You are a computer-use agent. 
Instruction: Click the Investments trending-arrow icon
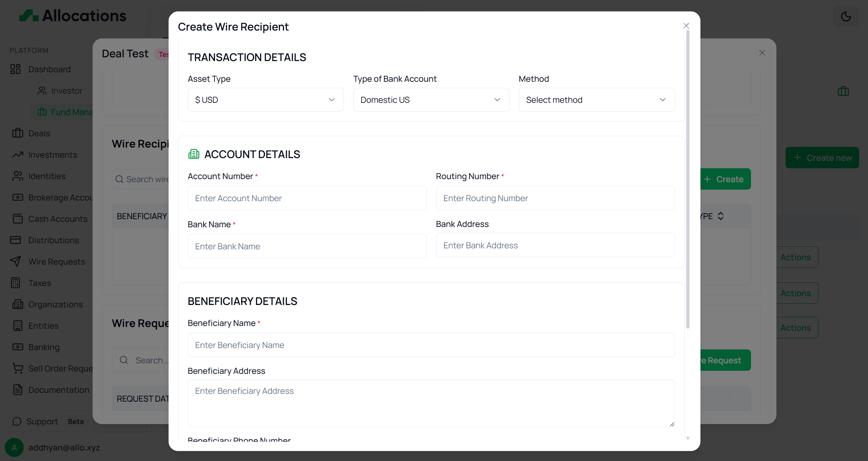(18, 155)
